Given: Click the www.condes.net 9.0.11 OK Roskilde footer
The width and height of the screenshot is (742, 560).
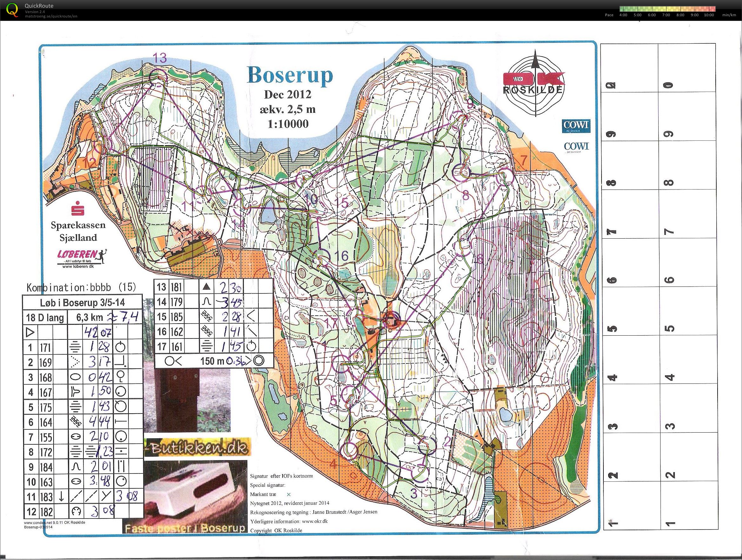Looking at the screenshot, I should click(54, 523).
